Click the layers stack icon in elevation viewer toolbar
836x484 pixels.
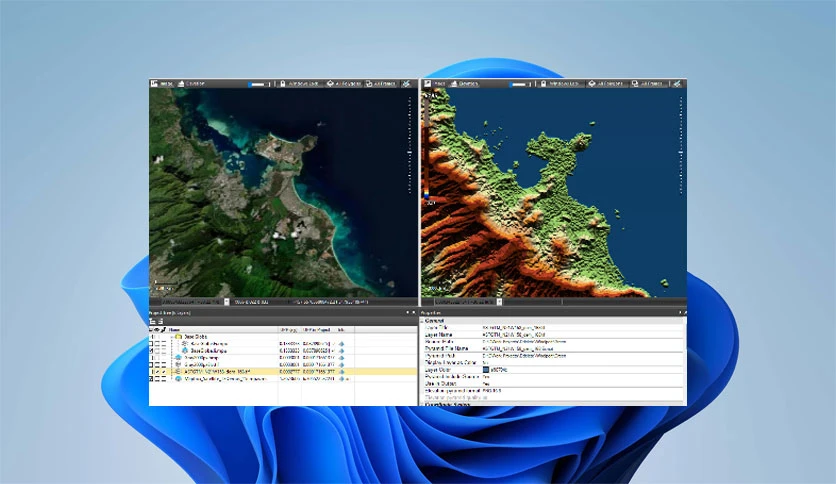454,84
